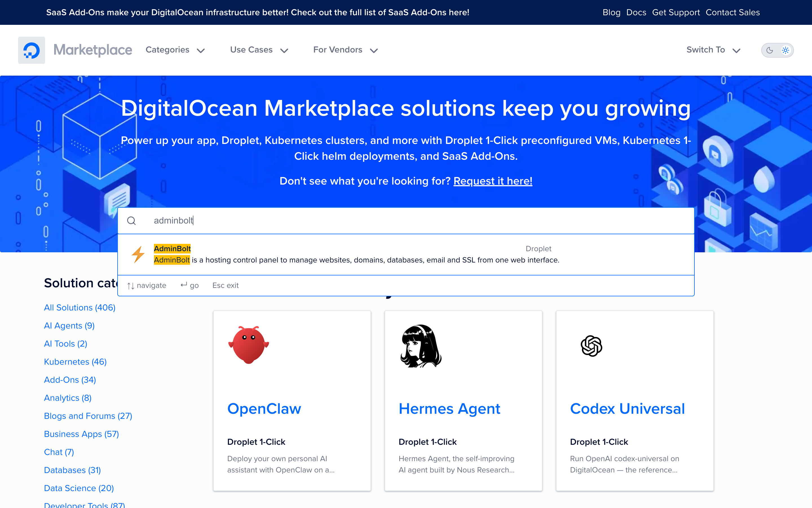This screenshot has width=812, height=508.
Task: Click the 'Esc exit' hint
Action: 225,286
